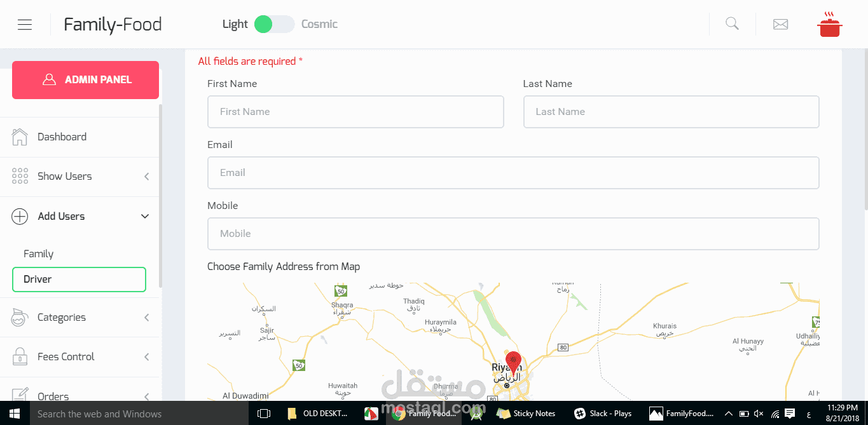Open the mail envelope icon
The image size is (868, 425).
[x=780, y=24]
